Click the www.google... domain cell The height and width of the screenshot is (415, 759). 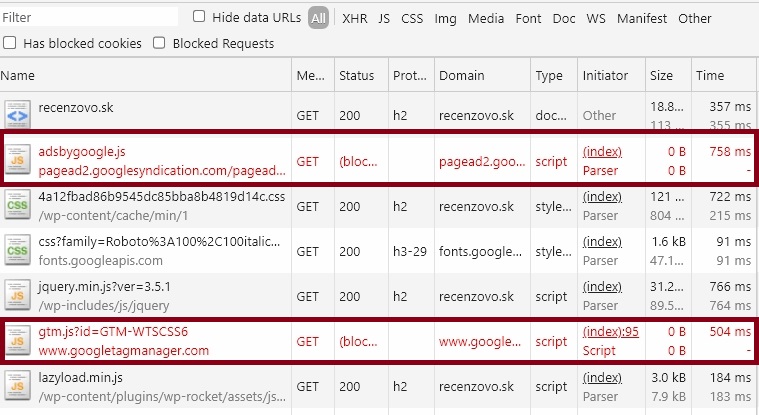click(480, 341)
